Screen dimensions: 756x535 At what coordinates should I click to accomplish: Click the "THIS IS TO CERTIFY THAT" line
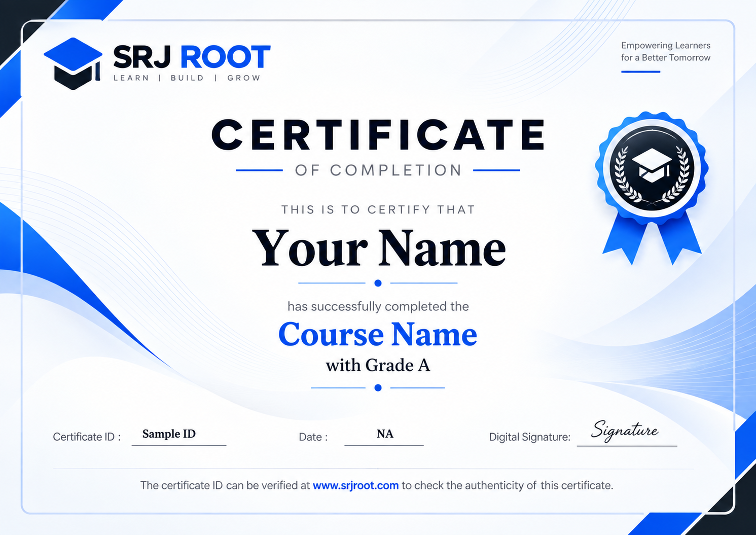click(378, 209)
